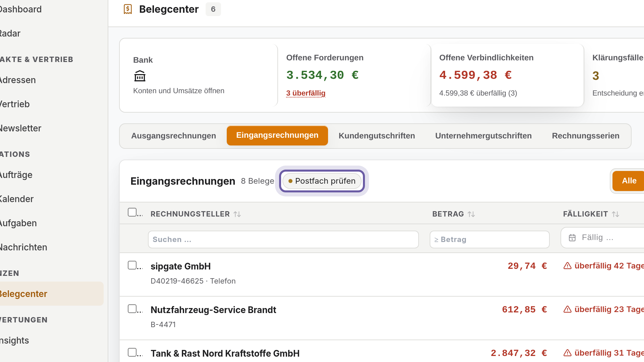Viewport: 644px width, 362px height.
Task: Click warning icon in Tank & Rast row
Action: point(568,353)
